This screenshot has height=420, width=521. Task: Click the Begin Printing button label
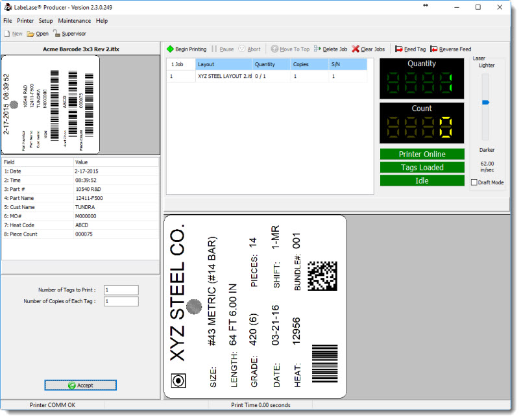(x=191, y=49)
